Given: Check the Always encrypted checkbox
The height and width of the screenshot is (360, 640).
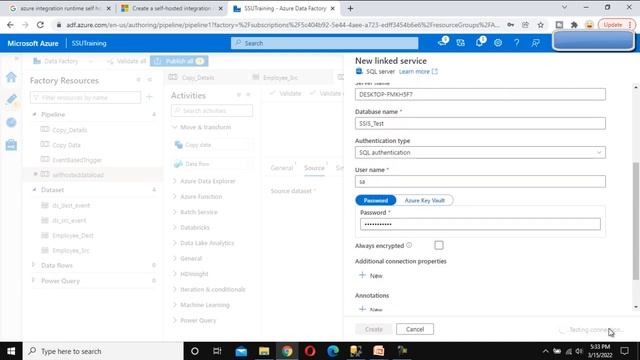Looking at the screenshot, I should tap(439, 245).
